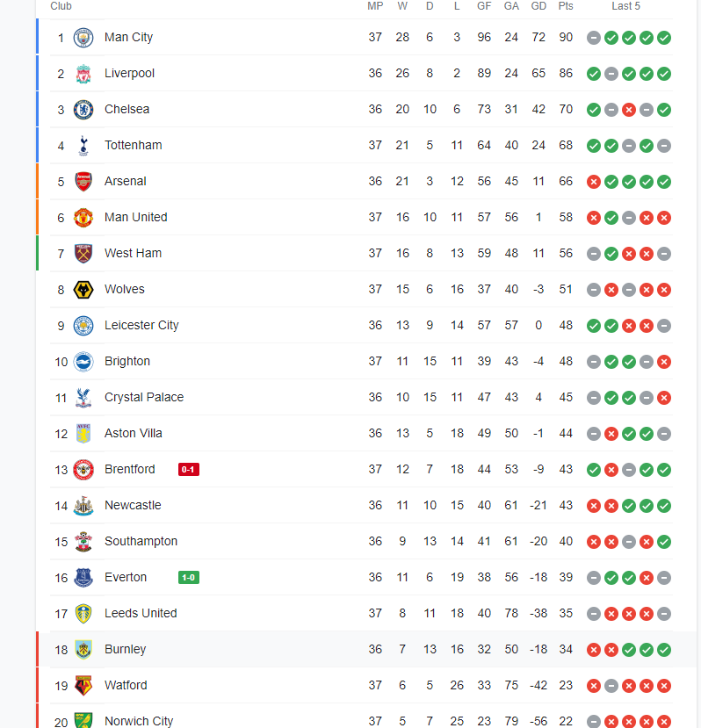
Task: Click Arsenal's red loss indicator in Last 5
Action: (594, 182)
